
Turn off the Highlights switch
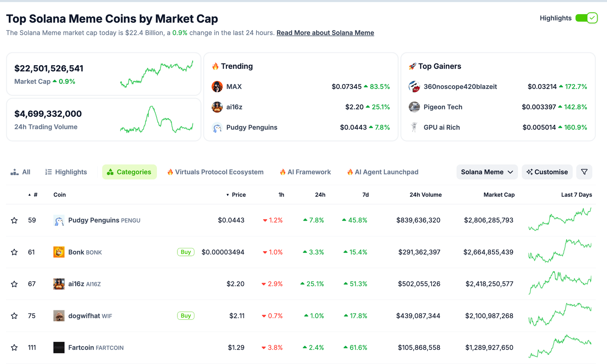pos(586,18)
